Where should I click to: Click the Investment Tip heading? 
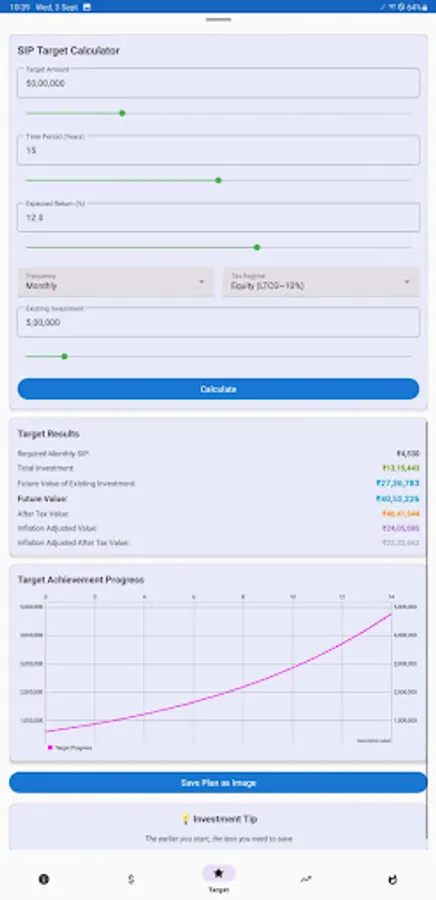coord(219,819)
